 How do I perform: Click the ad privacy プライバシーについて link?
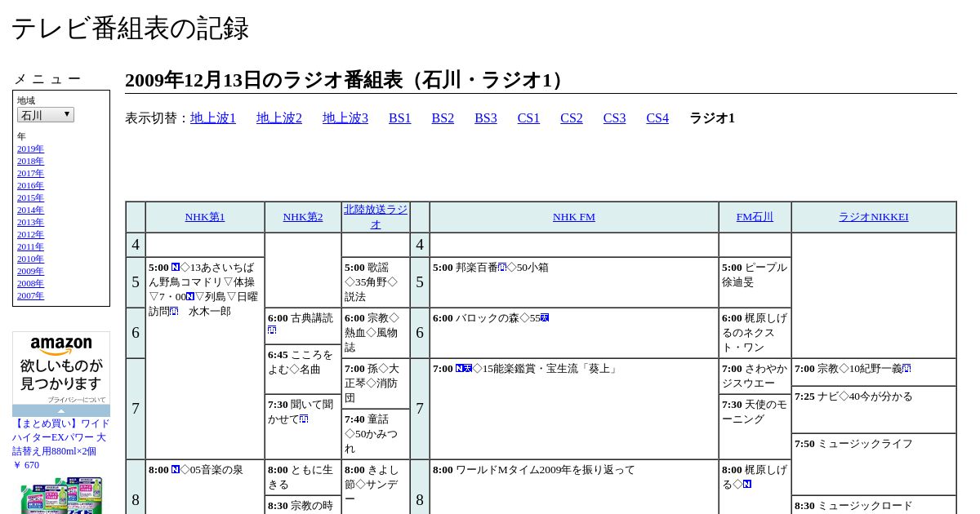tap(76, 400)
